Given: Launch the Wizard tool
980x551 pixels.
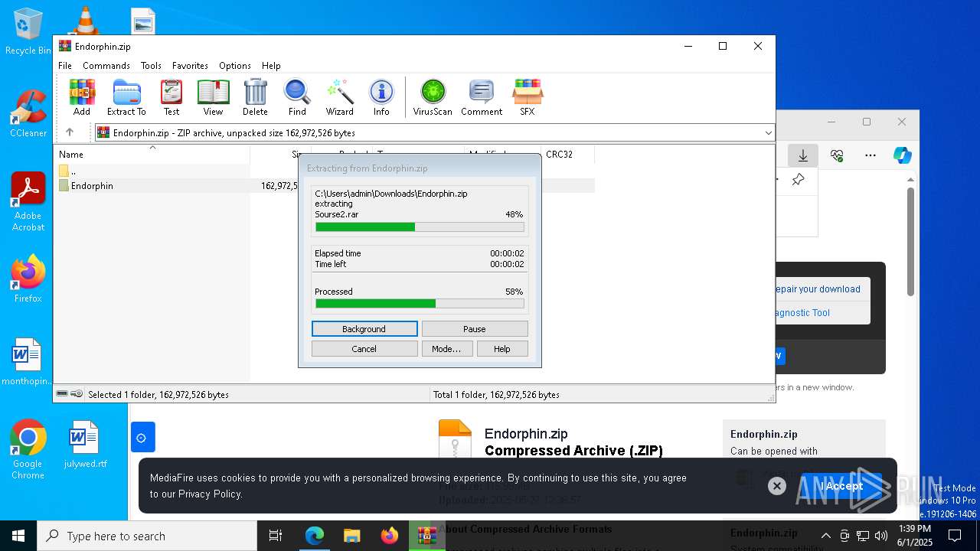Looking at the screenshot, I should point(339,97).
